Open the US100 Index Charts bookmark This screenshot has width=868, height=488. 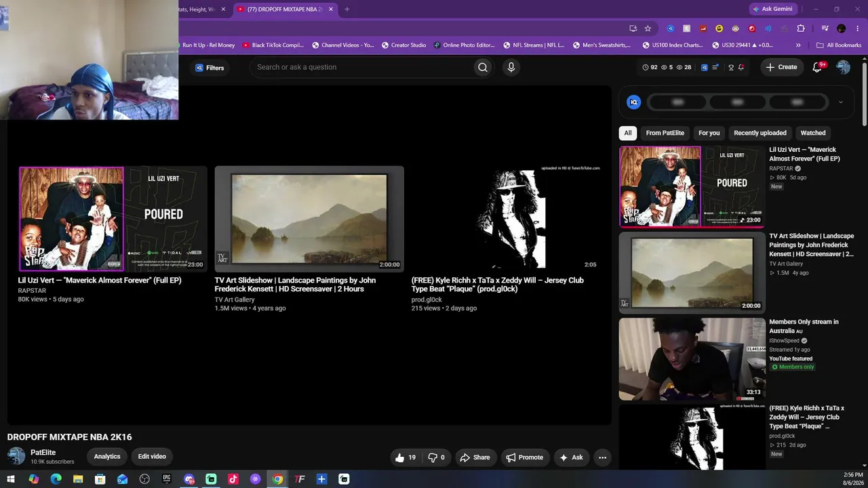coord(671,45)
